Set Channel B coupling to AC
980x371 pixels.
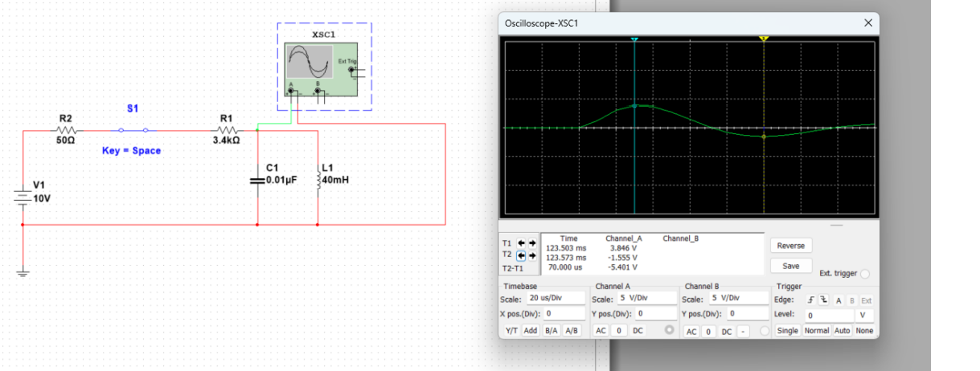[691, 331]
